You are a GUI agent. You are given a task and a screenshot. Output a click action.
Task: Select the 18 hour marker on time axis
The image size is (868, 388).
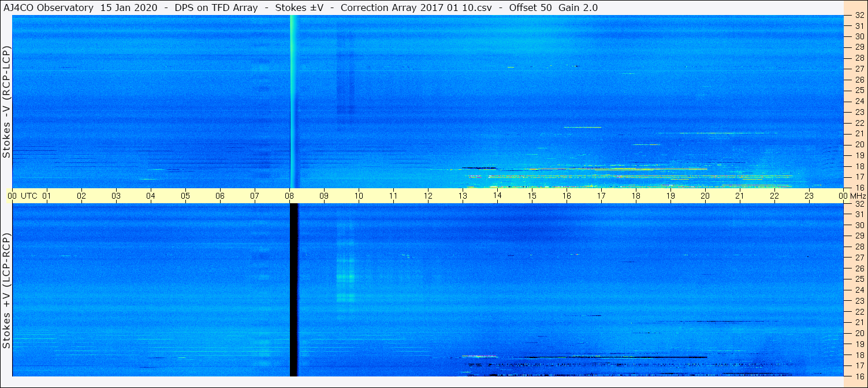pos(636,196)
